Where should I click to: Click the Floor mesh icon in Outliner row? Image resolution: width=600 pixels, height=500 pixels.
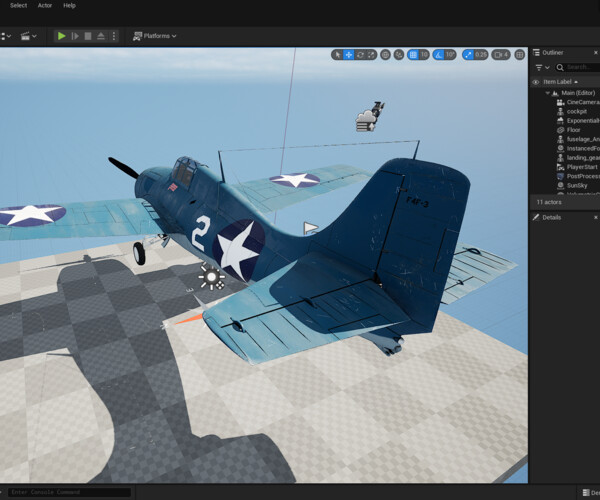[560, 130]
